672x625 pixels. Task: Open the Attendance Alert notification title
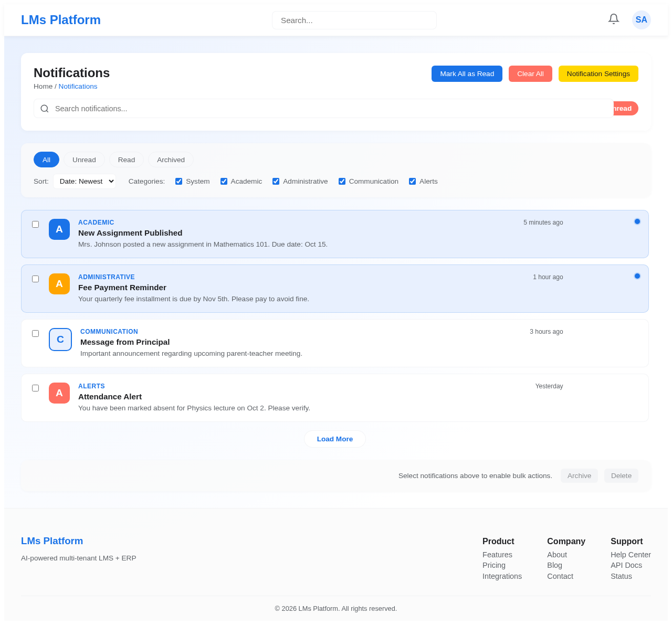(110, 397)
